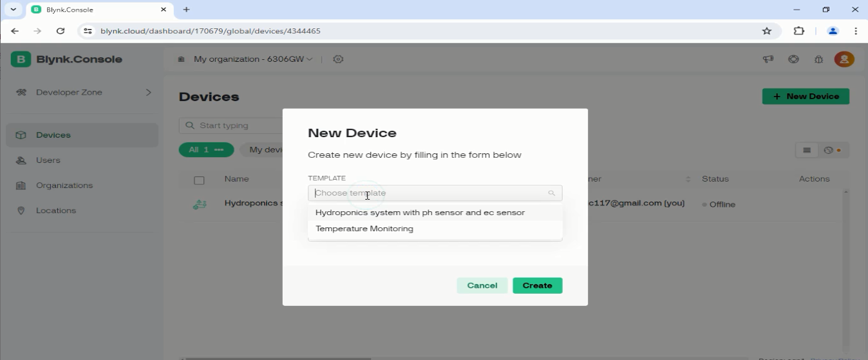The height and width of the screenshot is (360, 868).
Task: Expand the Developer Zone menu
Action: tap(148, 93)
